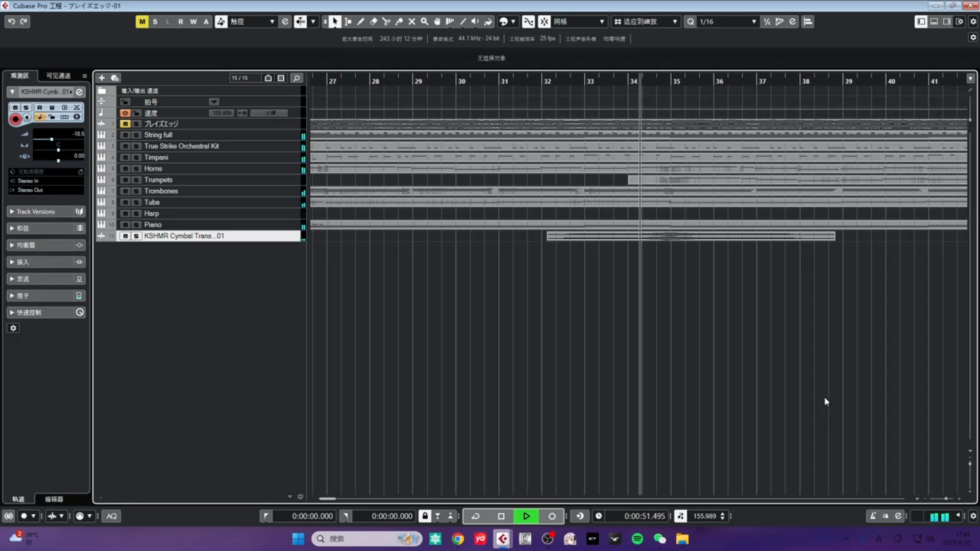Expand the 均衡器 equalizer inspector section
Viewport: 980px width, 551px height.
(46, 245)
